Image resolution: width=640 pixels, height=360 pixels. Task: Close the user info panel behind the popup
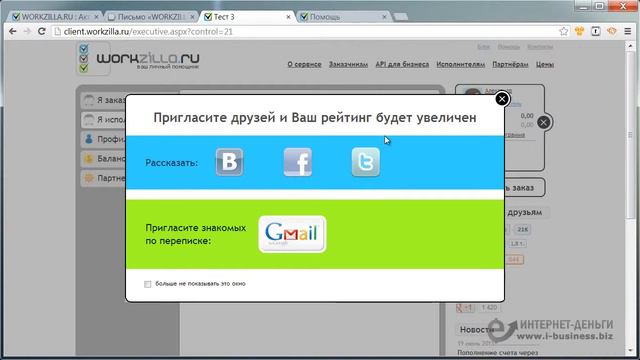pyautogui.click(x=543, y=122)
